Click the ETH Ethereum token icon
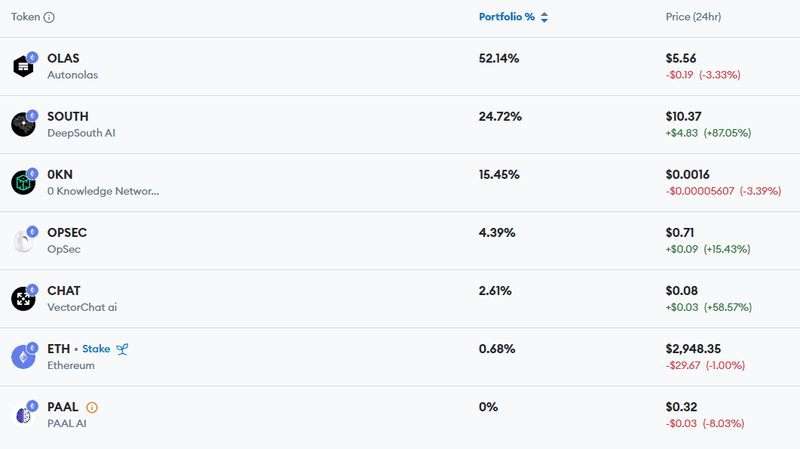Viewport: 800px width, 449px height. coord(23,356)
